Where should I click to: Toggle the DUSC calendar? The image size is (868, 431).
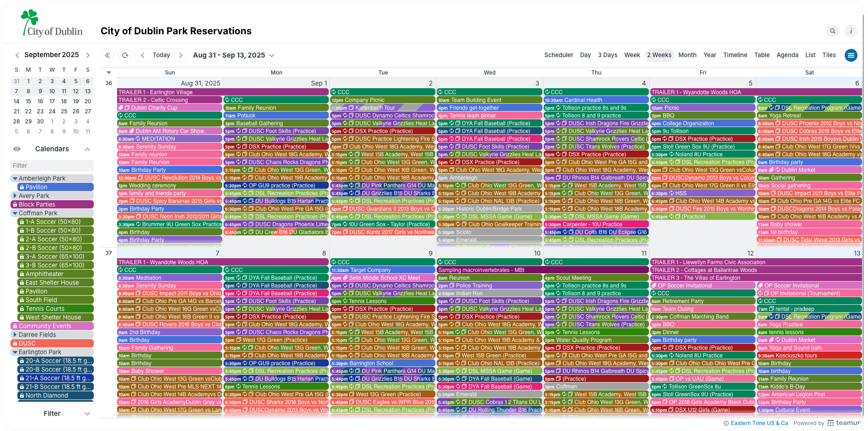(x=52, y=343)
